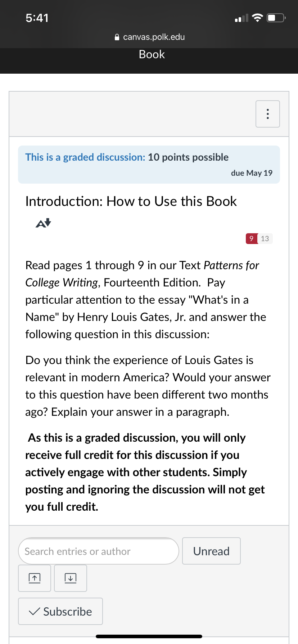Image resolution: width=298 pixels, height=644 pixels.
Task: Click the immersive reader icon below title
Action: point(43,223)
